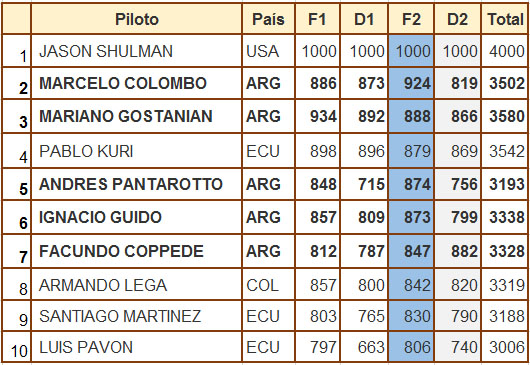Select the MARCELO COLOMBO cell

pos(137,83)
